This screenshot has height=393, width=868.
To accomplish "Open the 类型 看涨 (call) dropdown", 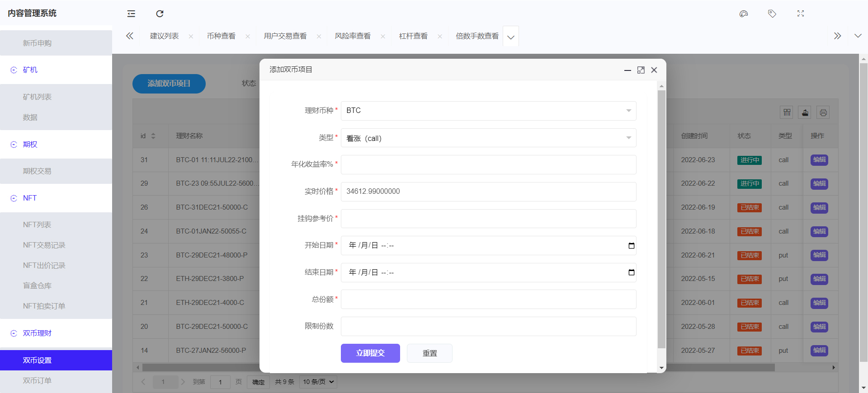I will [488, 138].
